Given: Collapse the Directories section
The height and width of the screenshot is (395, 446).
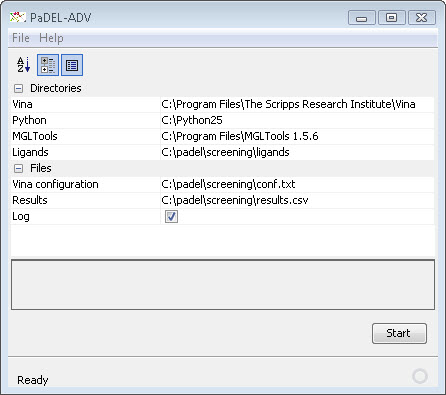Looking at the screenshot, I should [19, 88].
